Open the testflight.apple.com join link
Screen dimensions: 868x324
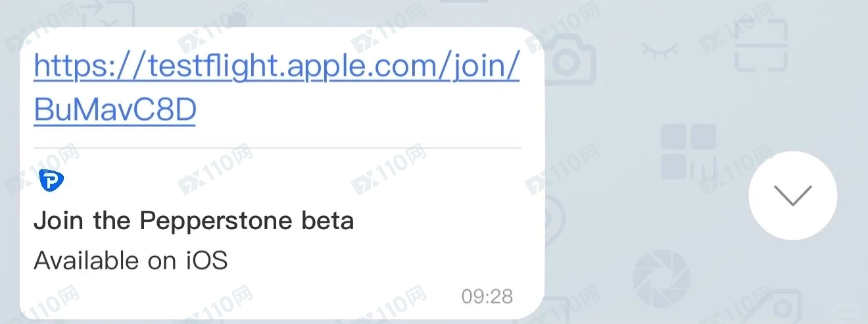coord(276,66)
